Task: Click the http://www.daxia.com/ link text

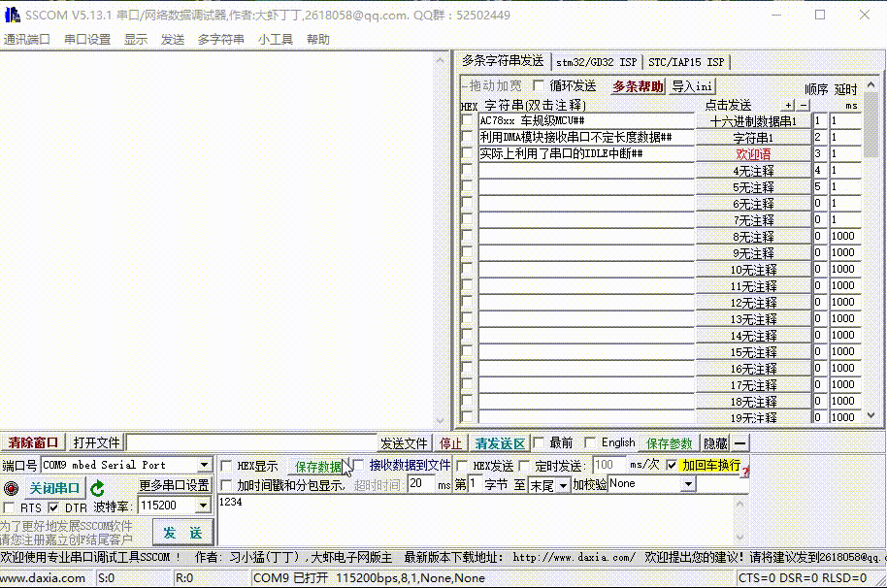Action: 574,558
